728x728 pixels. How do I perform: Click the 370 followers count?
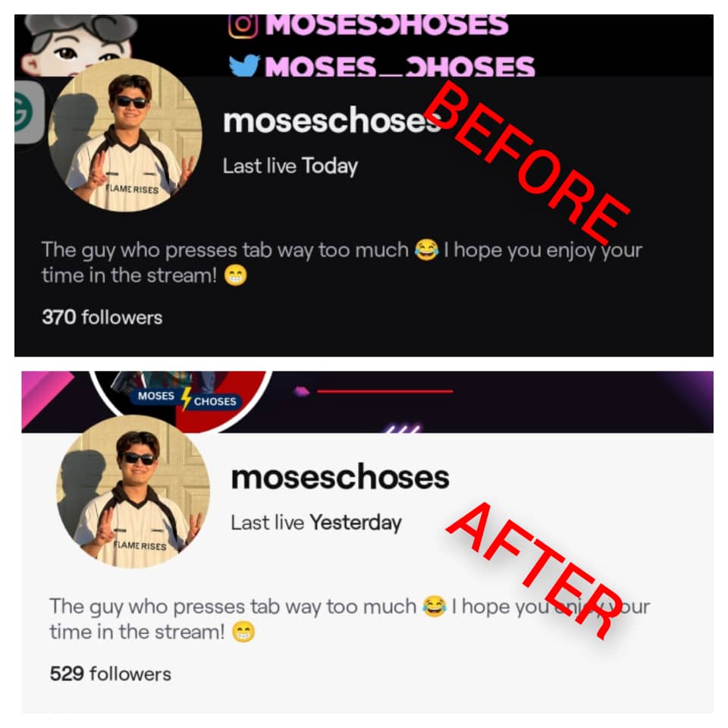pos(102,318)
